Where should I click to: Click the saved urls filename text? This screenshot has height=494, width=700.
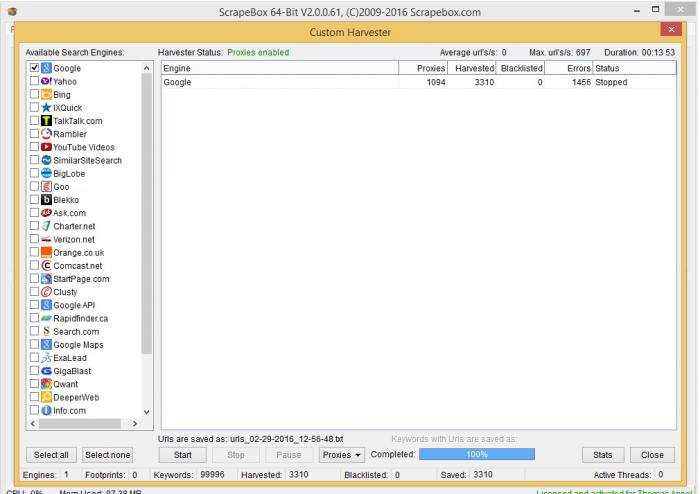tap(287, 439)
